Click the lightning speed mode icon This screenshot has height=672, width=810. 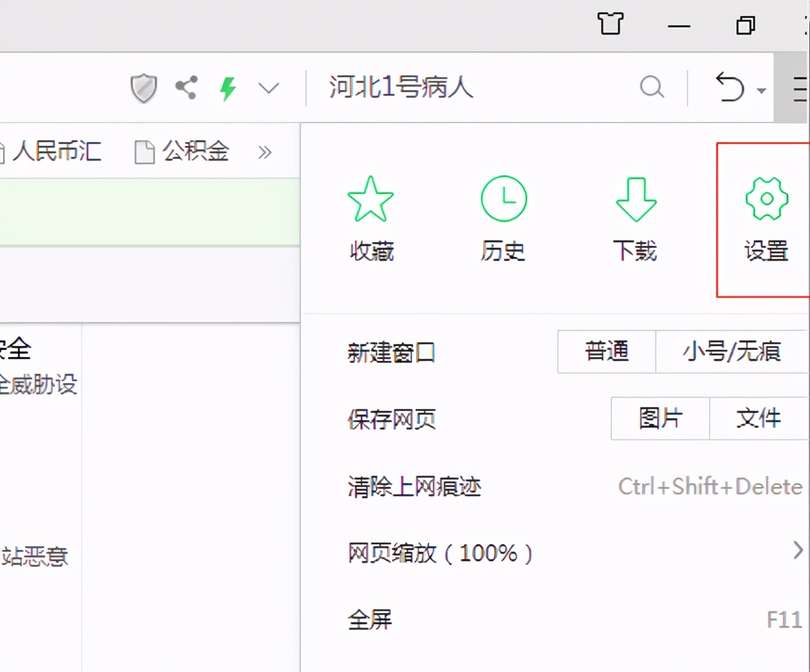pyautogui.click(x=227, y=87)
